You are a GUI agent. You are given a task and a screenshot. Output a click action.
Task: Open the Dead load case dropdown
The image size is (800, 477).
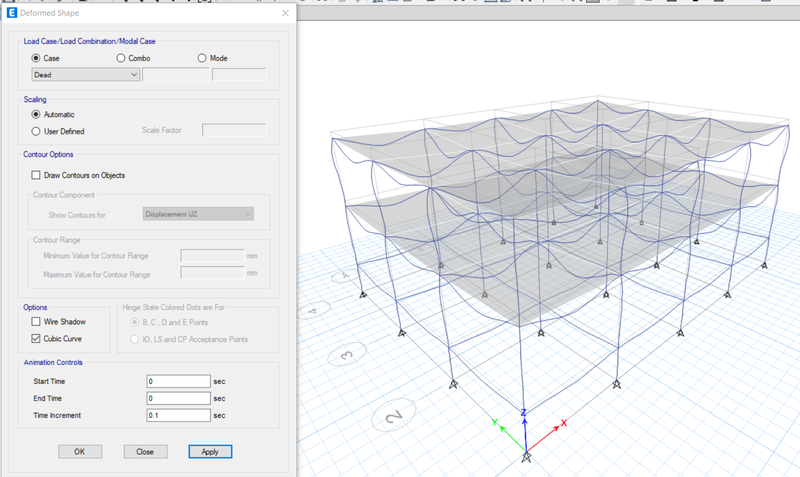tap(85, 74)
